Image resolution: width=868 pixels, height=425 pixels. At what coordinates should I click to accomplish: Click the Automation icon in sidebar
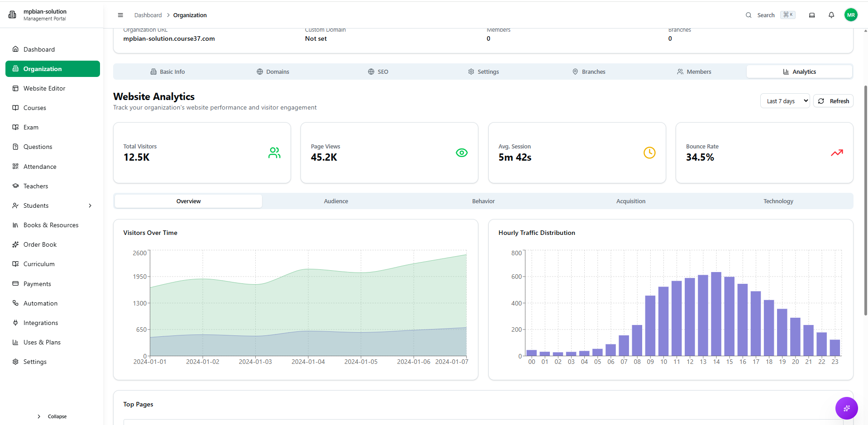pyautogui.click(x=15, y=303)
